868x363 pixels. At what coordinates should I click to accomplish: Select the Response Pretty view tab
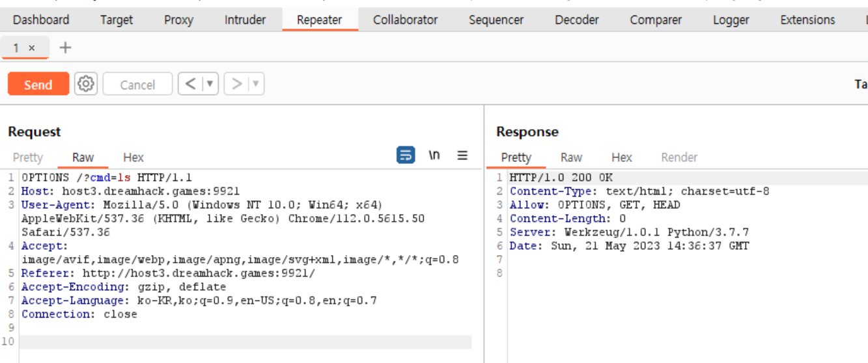516,157
